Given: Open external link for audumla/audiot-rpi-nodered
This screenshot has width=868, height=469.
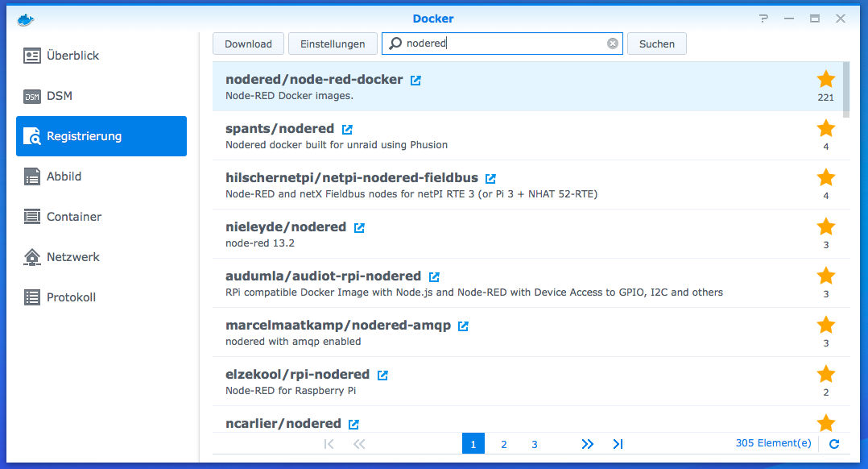Looking at the screenshot, I should (434, 277).
